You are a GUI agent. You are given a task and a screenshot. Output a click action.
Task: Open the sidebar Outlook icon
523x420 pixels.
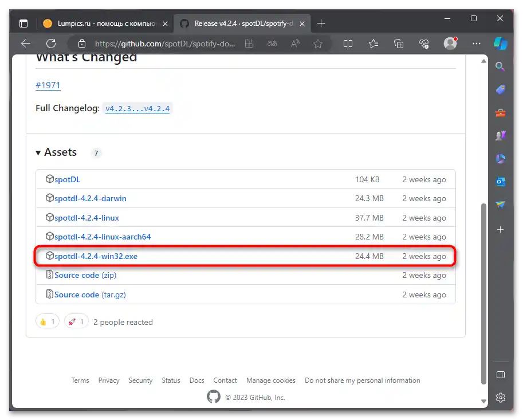tap(500, 182)
